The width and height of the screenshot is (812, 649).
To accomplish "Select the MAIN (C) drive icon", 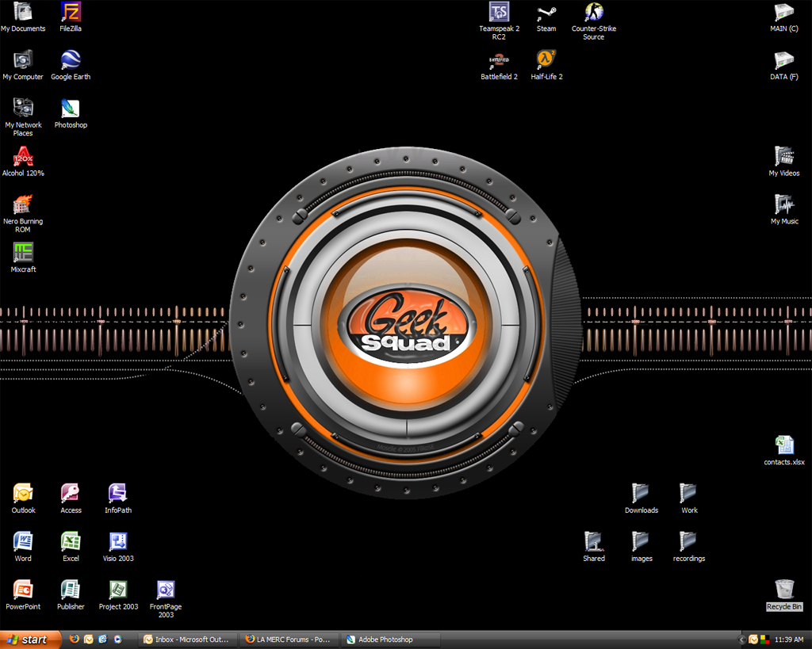I will (x=784, y=17).
